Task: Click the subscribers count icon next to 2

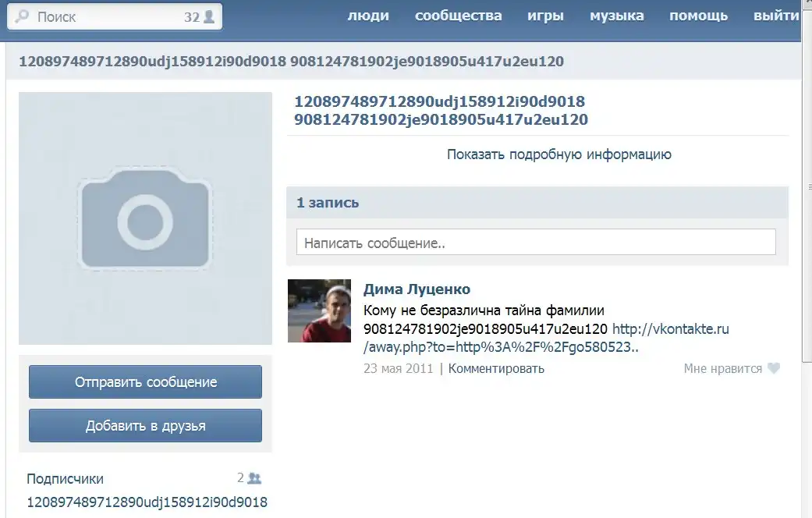Action: (x=254, y=478)
